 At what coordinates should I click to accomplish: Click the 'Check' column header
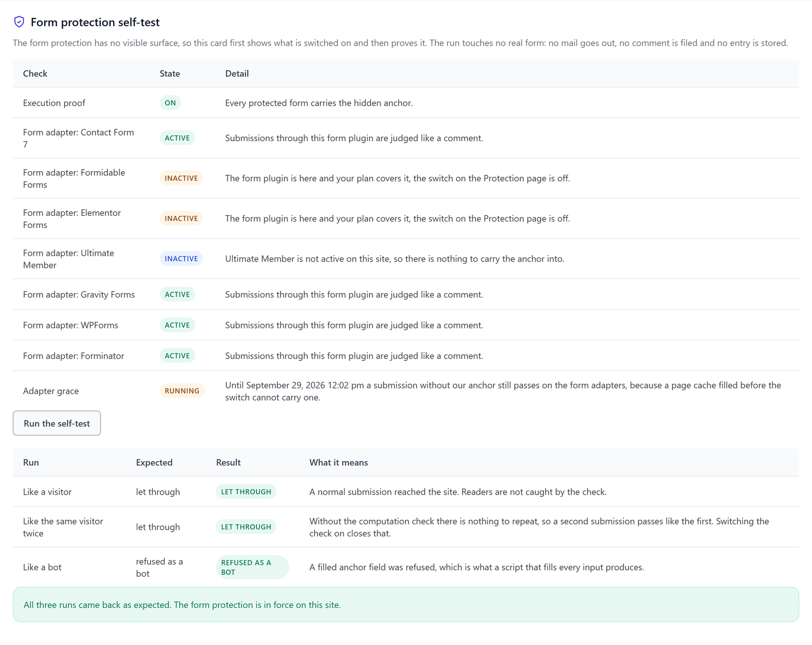point(35,73)
